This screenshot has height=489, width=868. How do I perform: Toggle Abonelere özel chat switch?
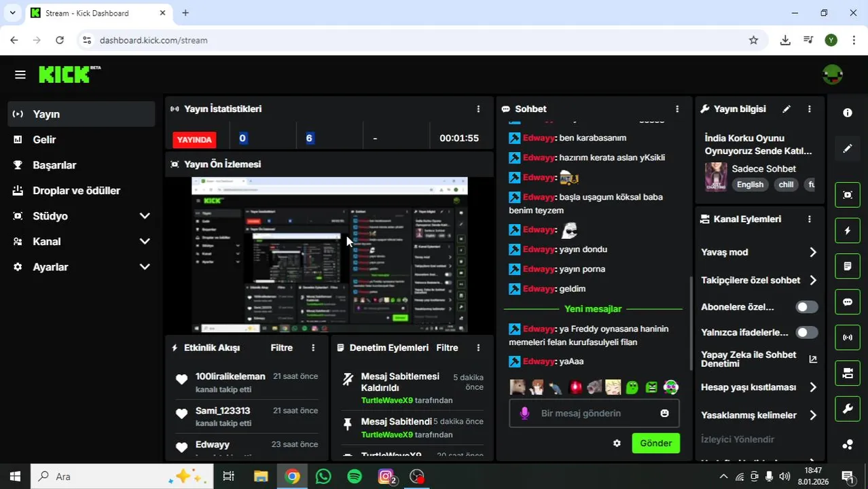807,307
